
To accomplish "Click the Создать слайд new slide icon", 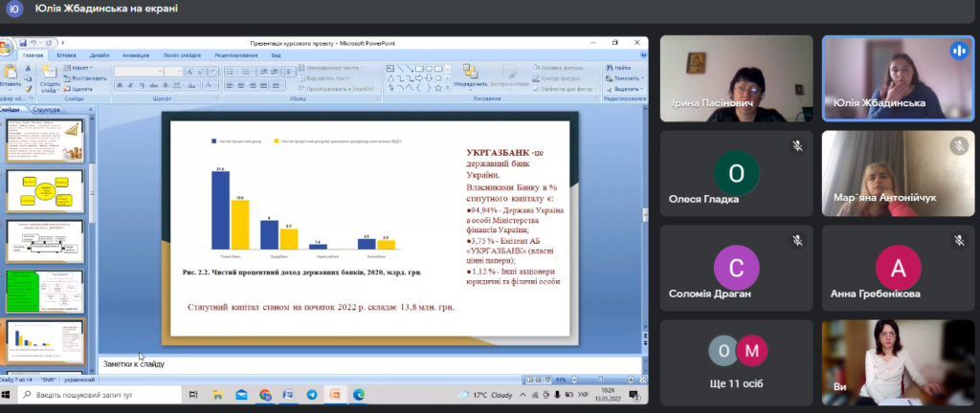I will 50,71.
